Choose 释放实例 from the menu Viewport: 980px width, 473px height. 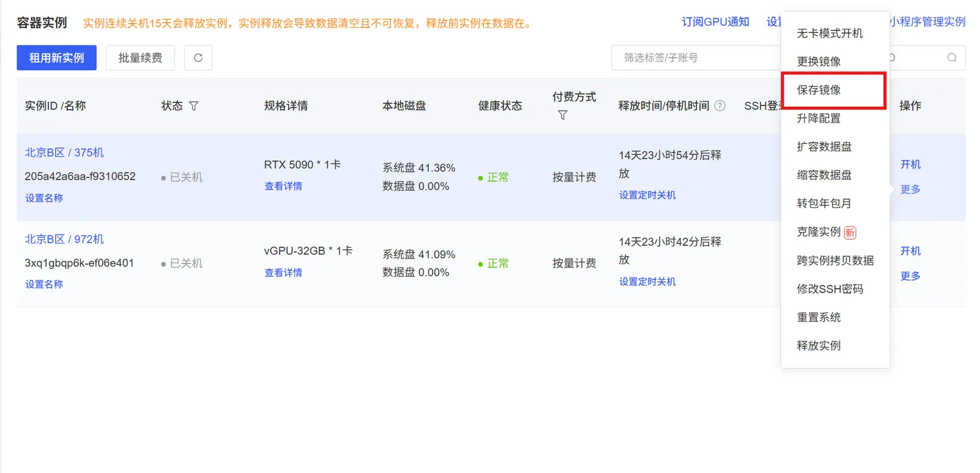(818, 346)
